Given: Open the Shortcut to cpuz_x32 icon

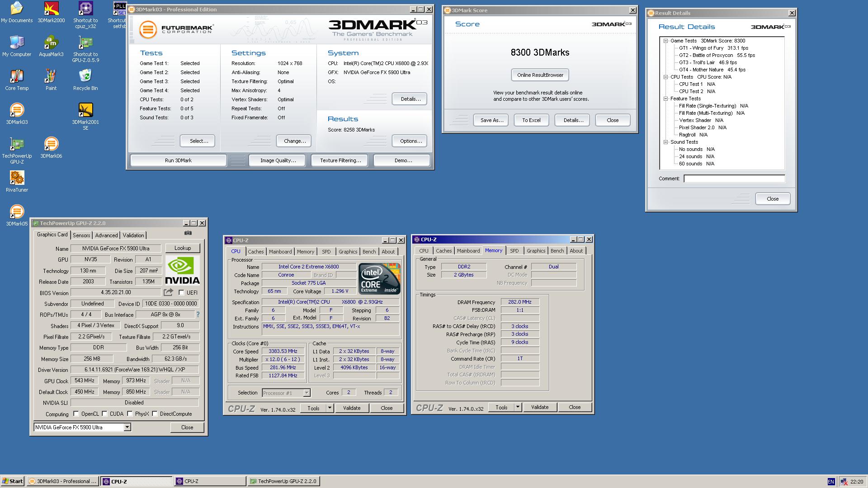Looking at the screenshot, I should (x=85, y=15).
